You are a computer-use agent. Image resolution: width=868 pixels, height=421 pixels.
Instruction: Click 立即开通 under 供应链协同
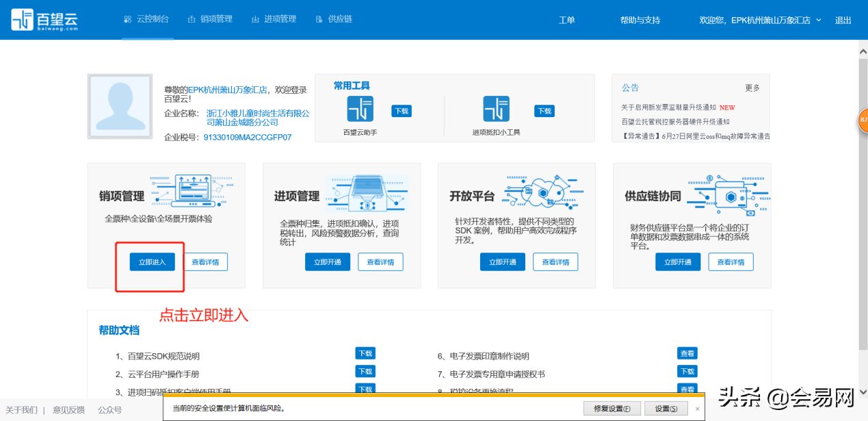click(x=678, y=261)
